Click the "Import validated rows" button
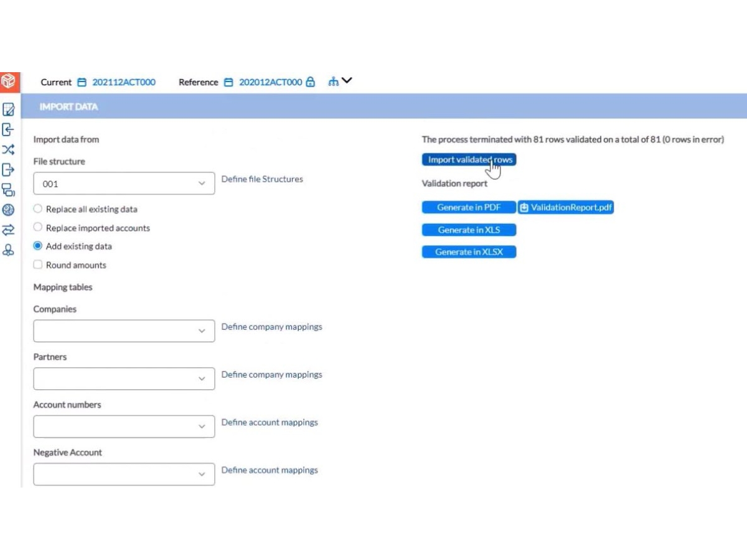 [x=469, y=160]
